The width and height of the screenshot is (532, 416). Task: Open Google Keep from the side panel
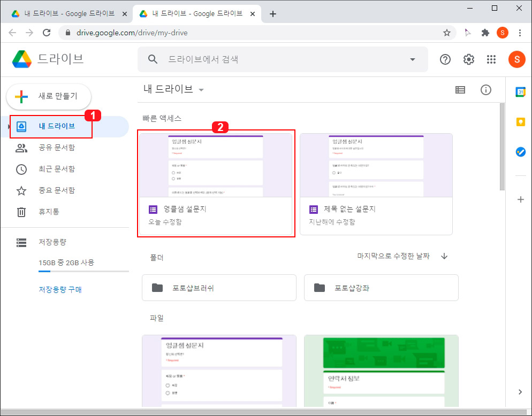point(520,121)
